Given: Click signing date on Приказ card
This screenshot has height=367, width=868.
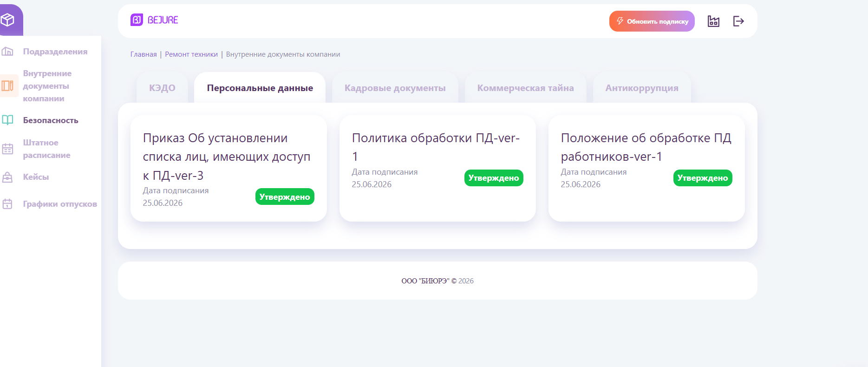Looking at the screenshot, I should (x=163, y=203).
